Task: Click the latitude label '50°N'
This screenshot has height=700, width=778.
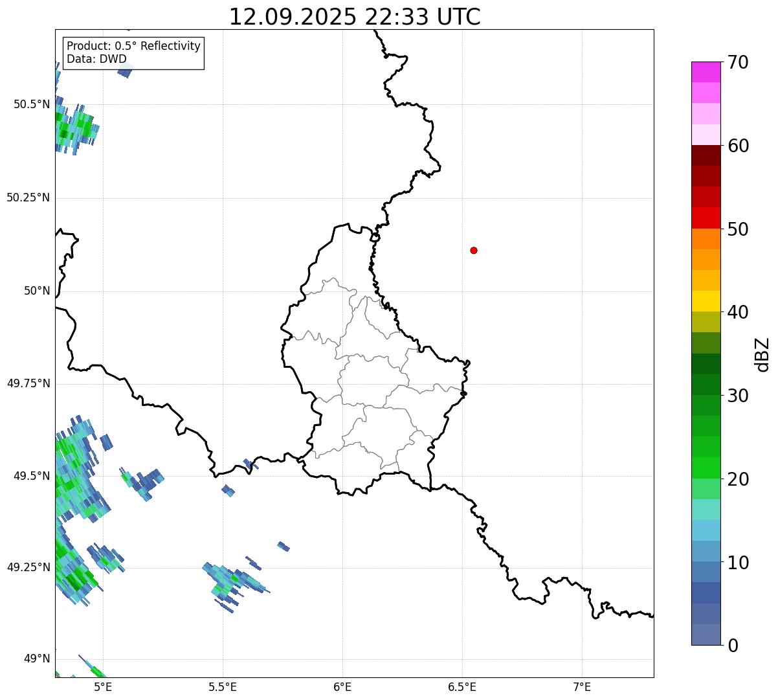Action: (x=37, y=291)
